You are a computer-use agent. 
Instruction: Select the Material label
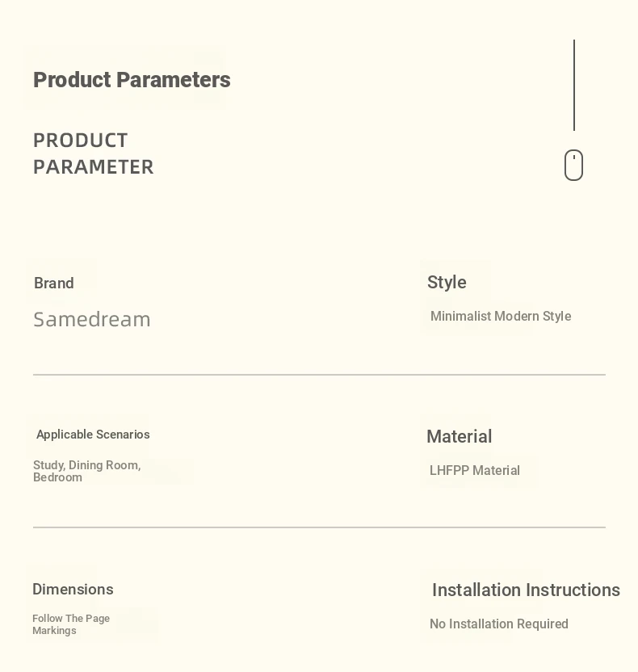tap(460, 437)
